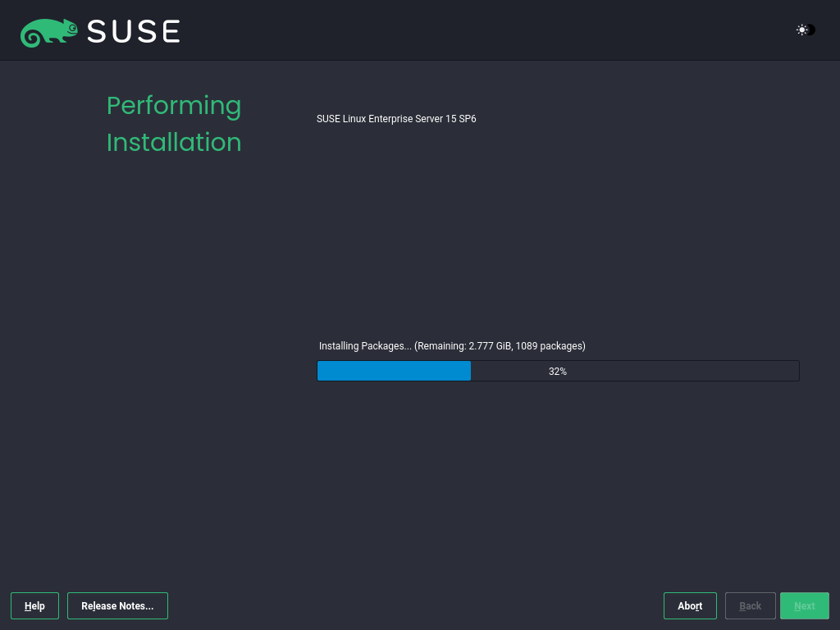The width and height of the screenshot is (840, 630).
Task: Click the '2.777 GiB' remaining size text
Action: 490,346
